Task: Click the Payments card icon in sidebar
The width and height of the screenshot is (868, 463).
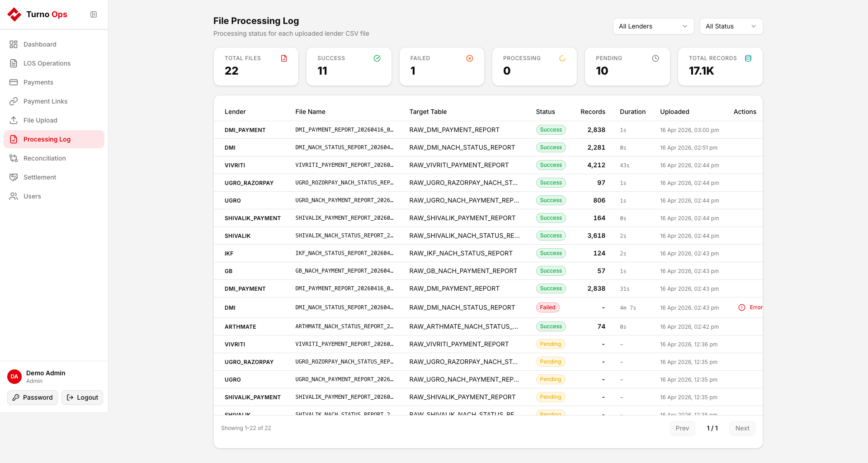Action: tap(14, 82)
